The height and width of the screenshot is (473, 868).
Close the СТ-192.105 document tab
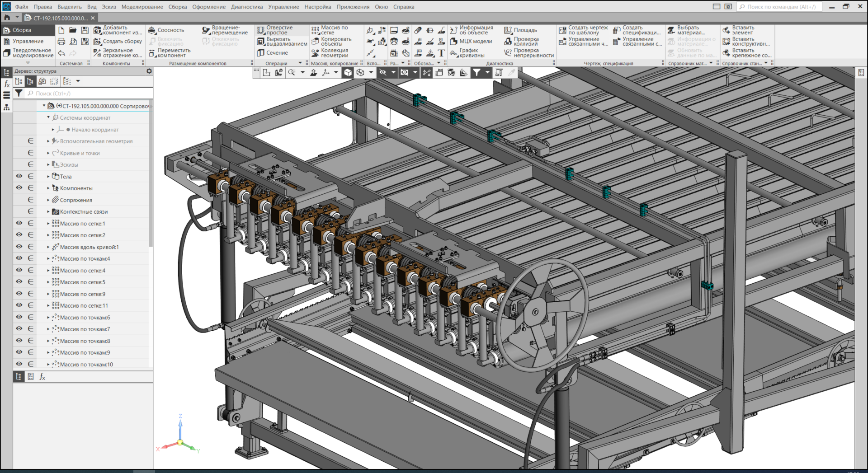point(93,18)
